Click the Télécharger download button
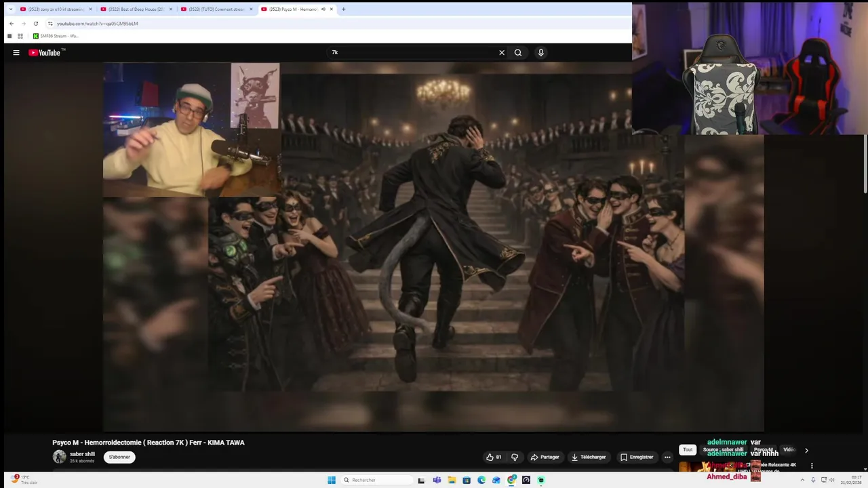 (x=589, y=457)
